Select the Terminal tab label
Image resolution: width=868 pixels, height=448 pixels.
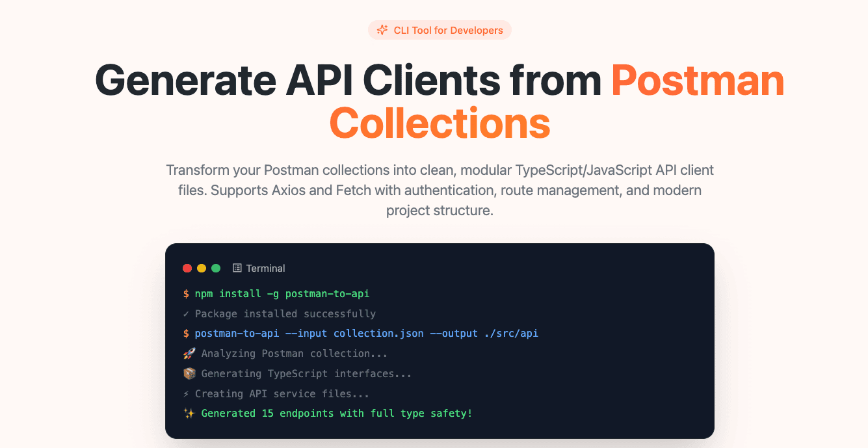pyautogui.click(x=265, y=268)
